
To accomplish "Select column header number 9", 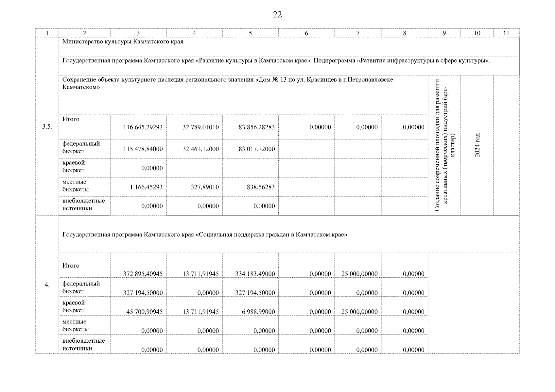I will tap(444, 33).
